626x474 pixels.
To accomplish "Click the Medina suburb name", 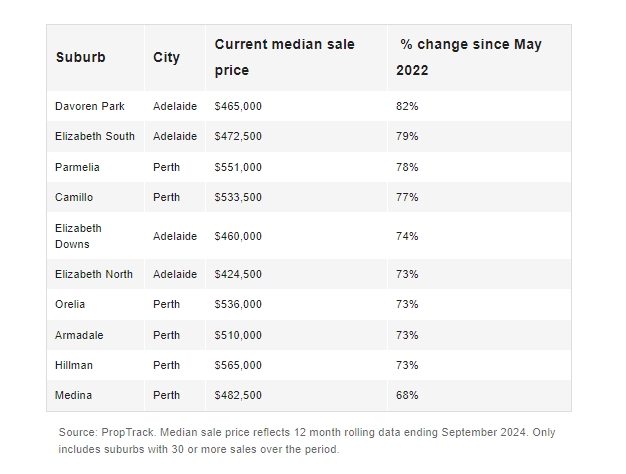I will (74, 395).
